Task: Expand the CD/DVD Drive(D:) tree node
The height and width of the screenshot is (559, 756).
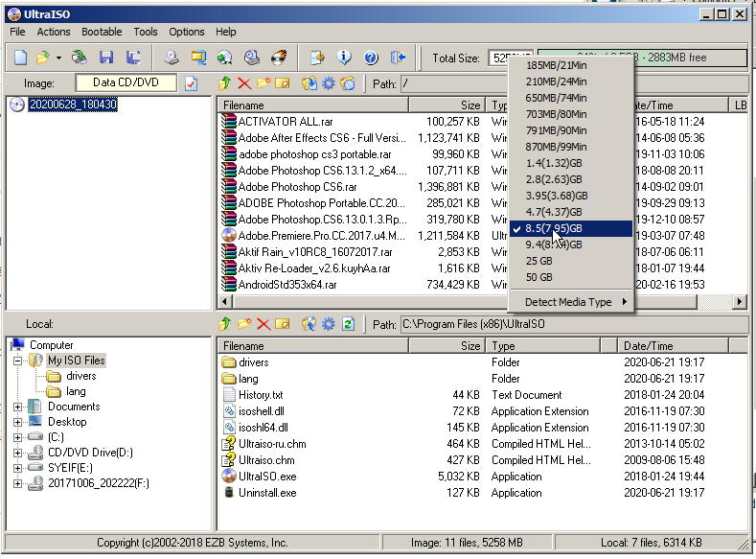Action: pyautogui.click(x=18, y=453)
